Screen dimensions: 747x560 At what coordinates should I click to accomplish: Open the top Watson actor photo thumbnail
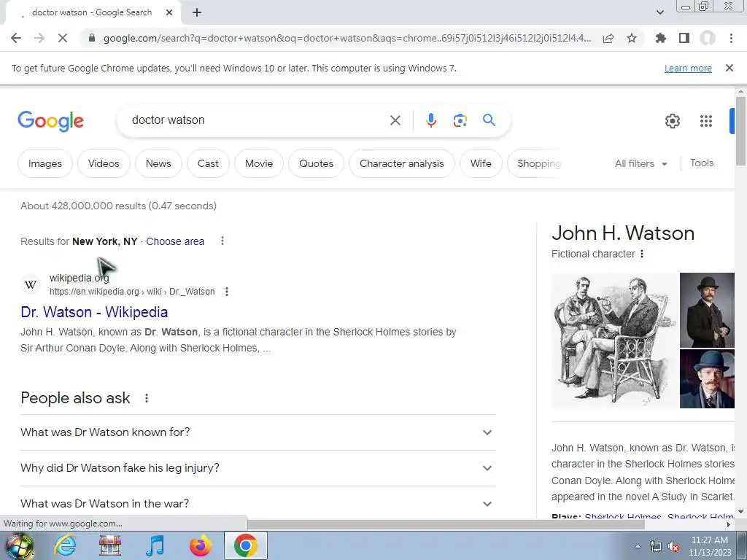click(707, 310)
